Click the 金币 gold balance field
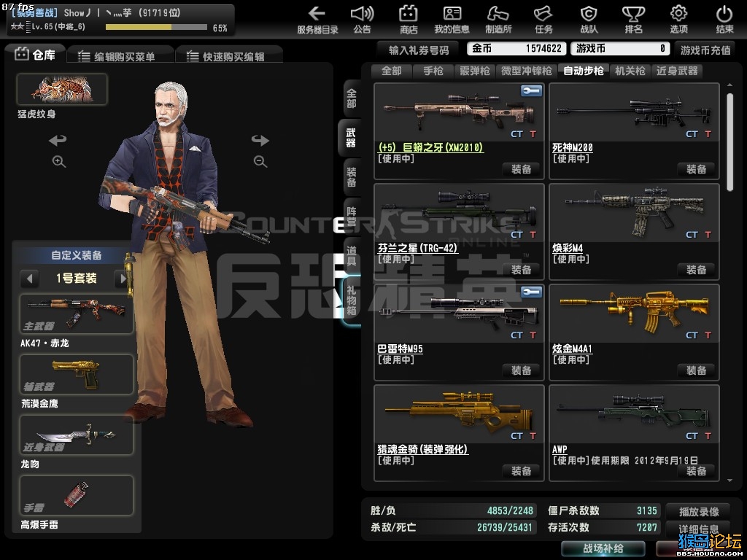The image size is (747, 560). (516, 48)
